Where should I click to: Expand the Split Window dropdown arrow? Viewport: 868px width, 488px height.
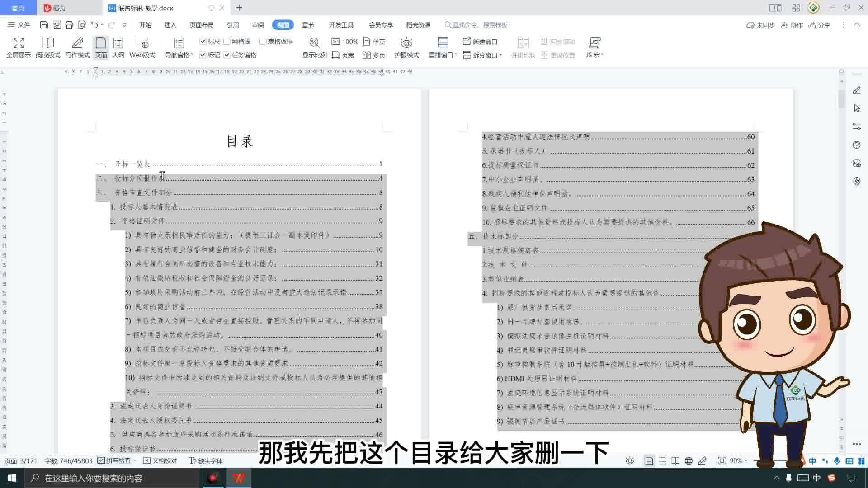[501, 55]
